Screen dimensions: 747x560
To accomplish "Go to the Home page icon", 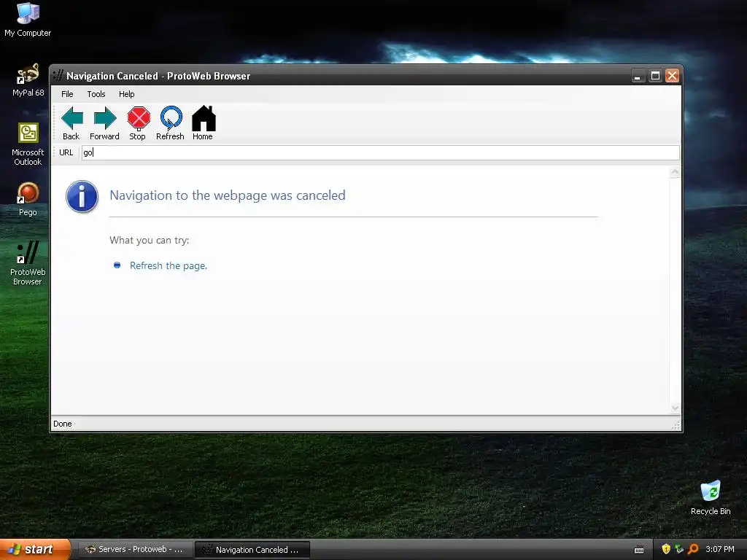I will 203,122.
